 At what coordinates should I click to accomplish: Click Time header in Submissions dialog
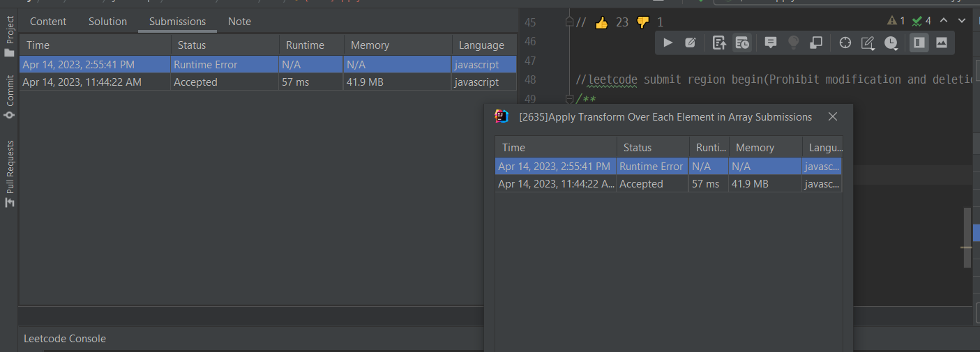pos(556,148)
